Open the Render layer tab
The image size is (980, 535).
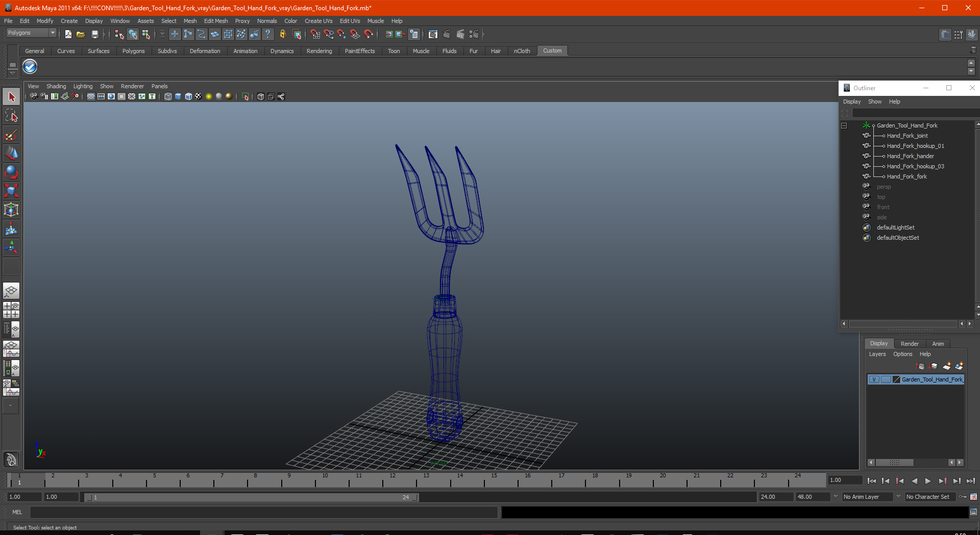point(910,344)
